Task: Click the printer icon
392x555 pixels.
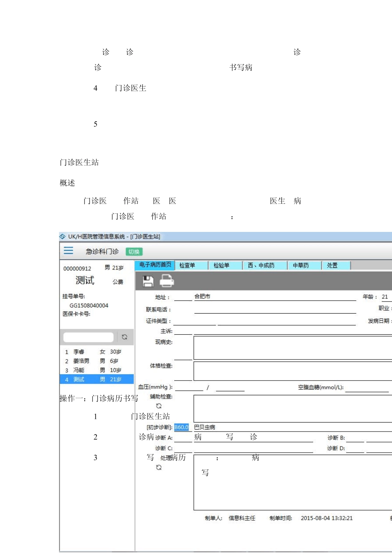Action: click(167, 281)
